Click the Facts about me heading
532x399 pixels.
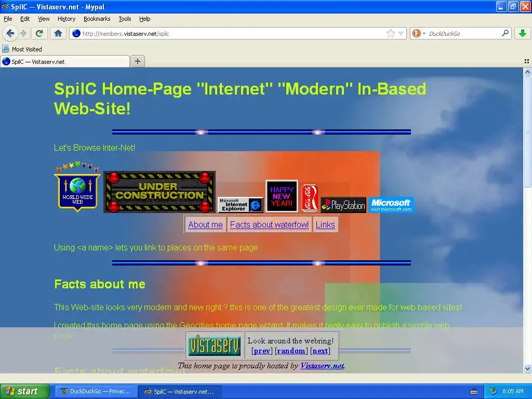[x=100, y=284]
